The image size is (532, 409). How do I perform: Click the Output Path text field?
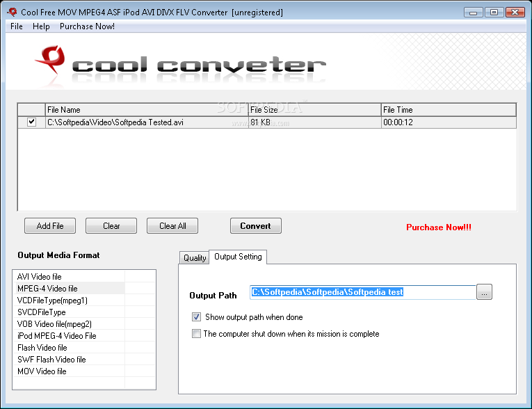363,292
